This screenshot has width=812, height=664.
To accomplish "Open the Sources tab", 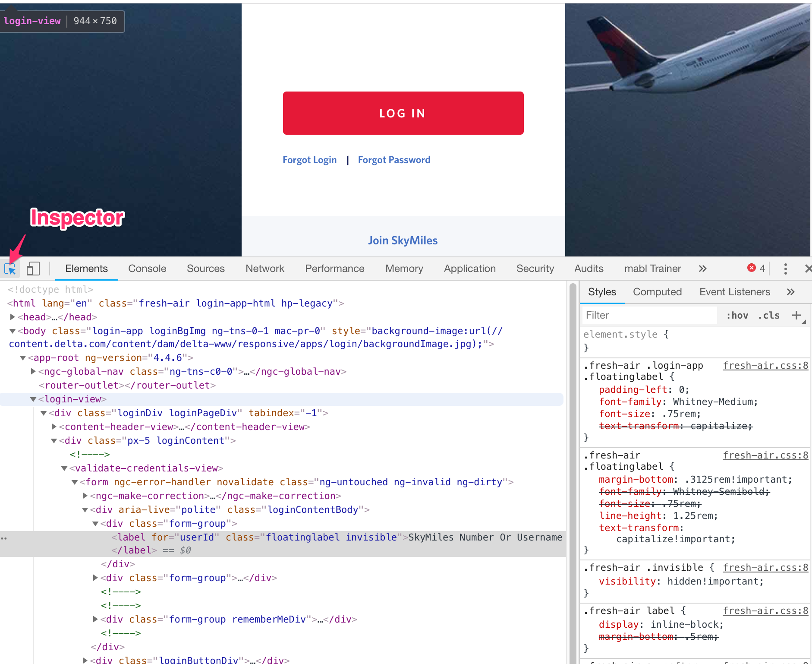I will pyautogui.click(x=206, y=269).
